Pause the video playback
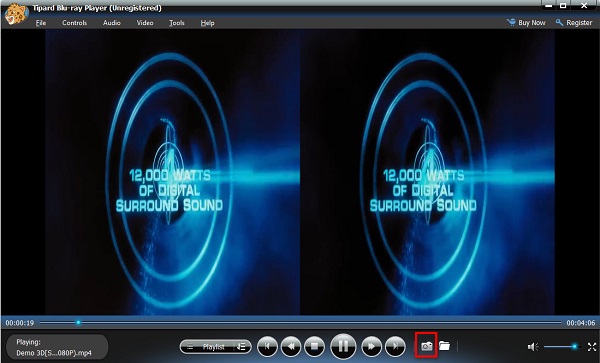Screen dimensions: 600x363 tap(343, 346)
